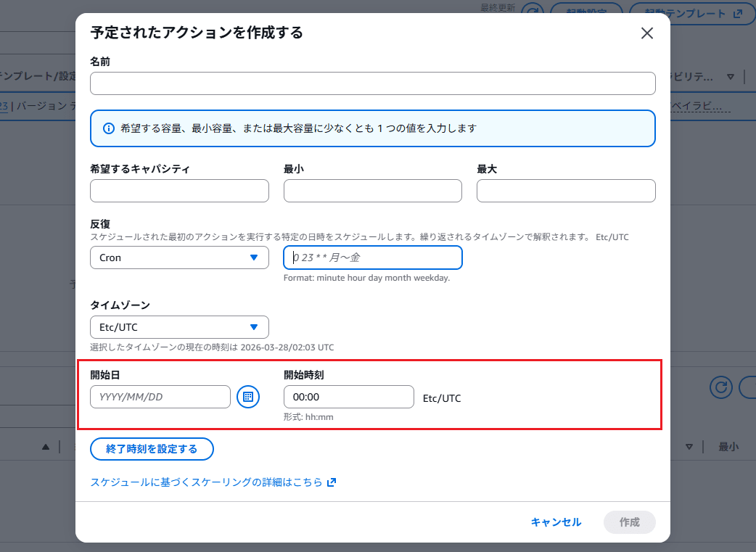Click the 起動テンプレート button in the background page

[693, 14]
